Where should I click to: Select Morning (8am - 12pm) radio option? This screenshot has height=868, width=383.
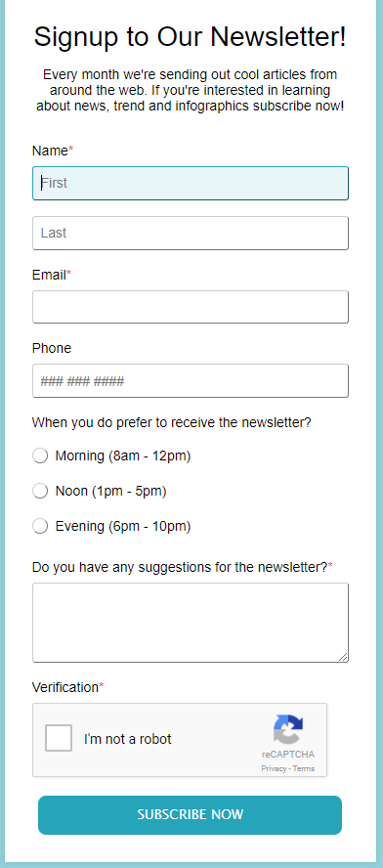40,456
